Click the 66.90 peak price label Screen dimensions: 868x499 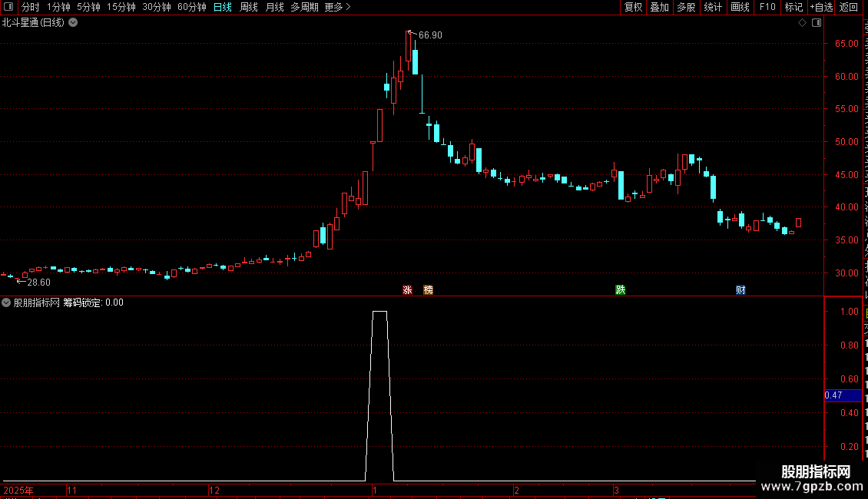pos(430,35)
